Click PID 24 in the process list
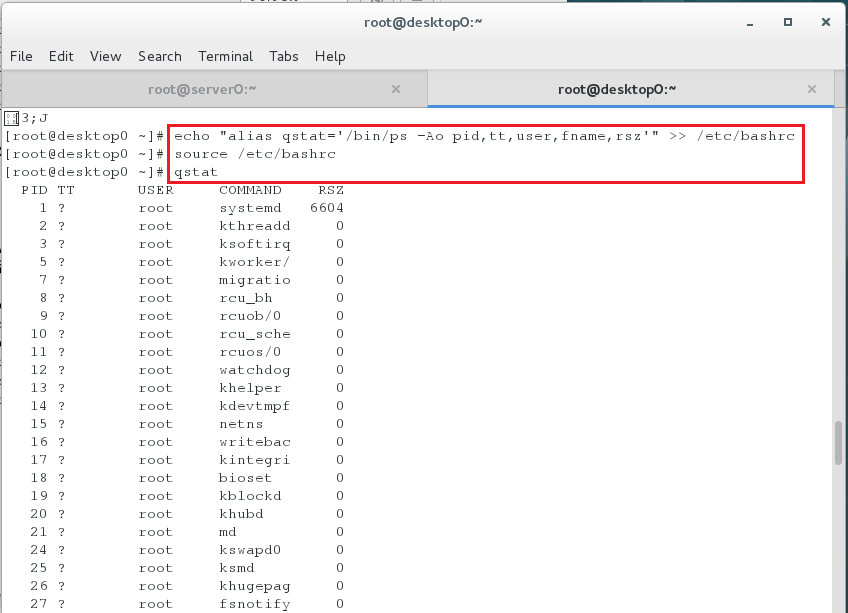848x613 pixels. click(x=39, y=550)
